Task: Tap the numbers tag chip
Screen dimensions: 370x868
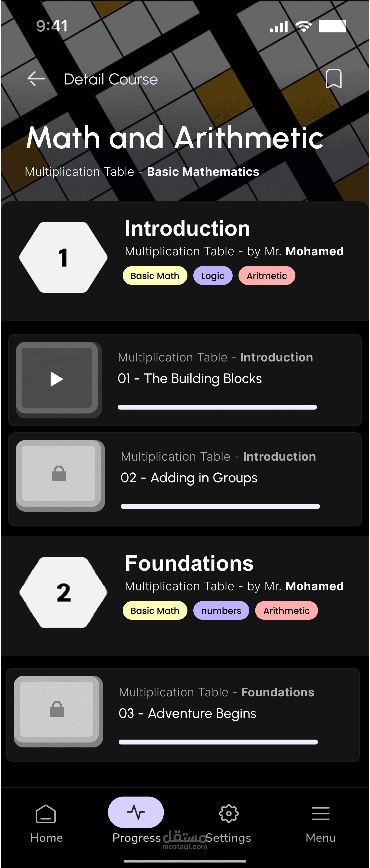Action: (221, 611)
